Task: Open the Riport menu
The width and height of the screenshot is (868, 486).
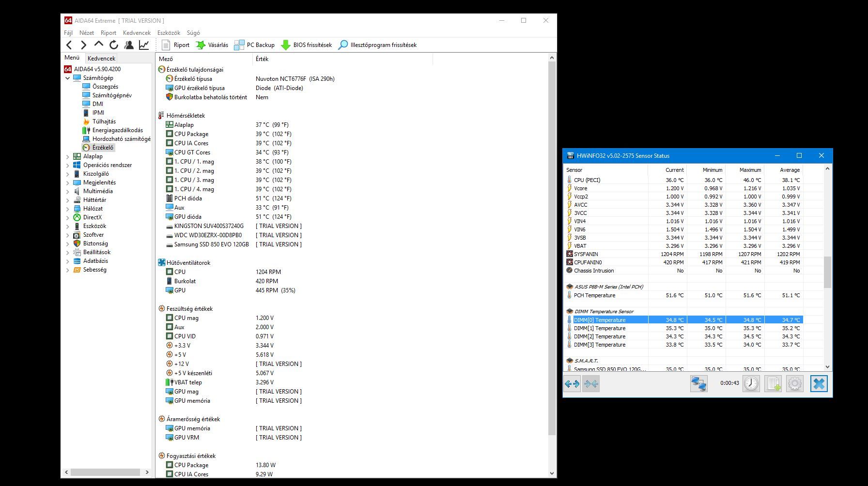Action: click(x=108, y=33)
